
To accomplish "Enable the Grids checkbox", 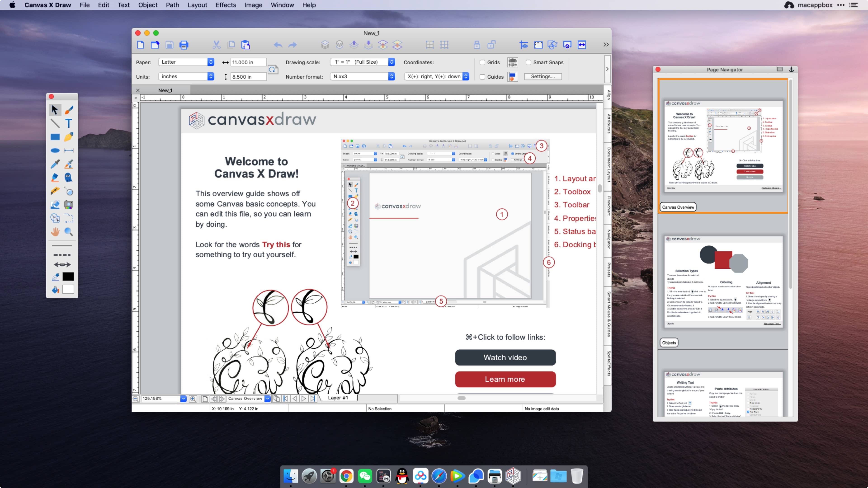I will [482, 62].
